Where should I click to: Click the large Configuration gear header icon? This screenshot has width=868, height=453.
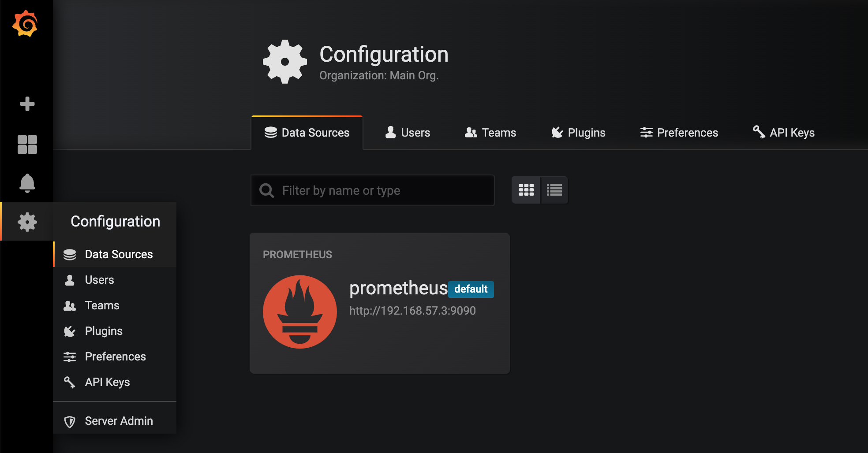tap(285, 62)
